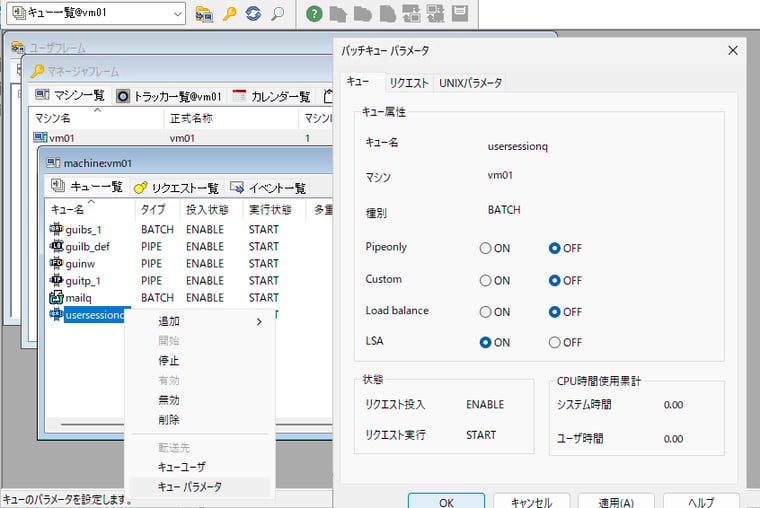760x508 pixels.
Task: Click the BATCH type cell of mailq
Action: click(157, 298)
